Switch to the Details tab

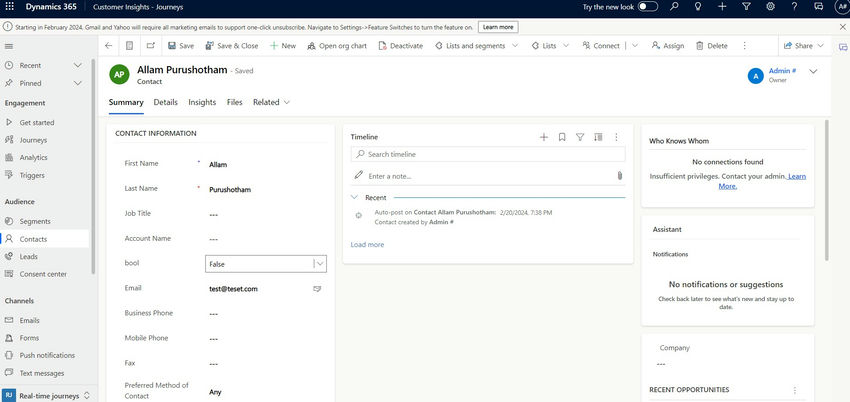(x=165, y=102)
